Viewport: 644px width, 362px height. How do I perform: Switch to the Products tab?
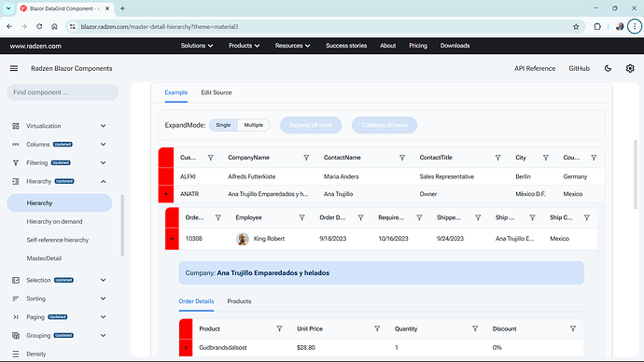click(x=239, y=301)
